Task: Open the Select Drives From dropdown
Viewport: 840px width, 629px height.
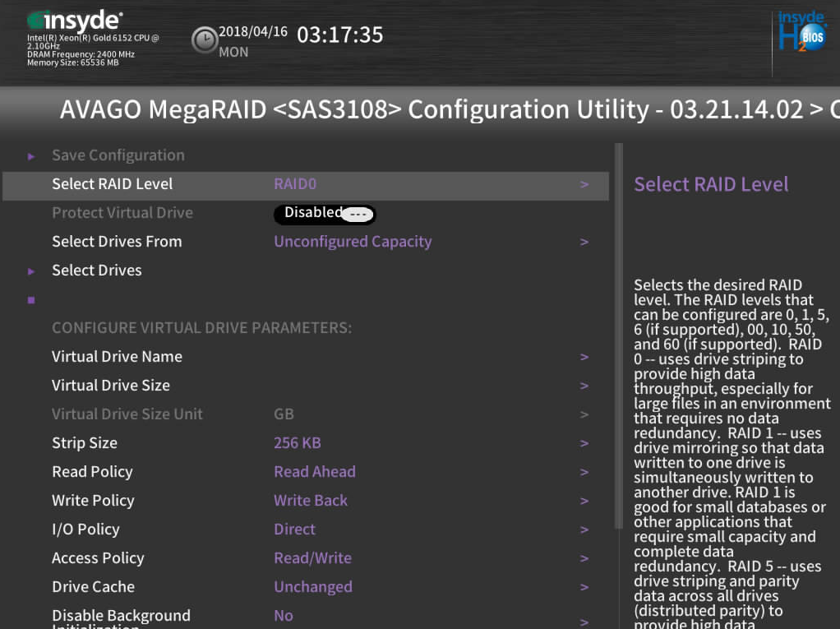Action: click(x=353, y=241)
